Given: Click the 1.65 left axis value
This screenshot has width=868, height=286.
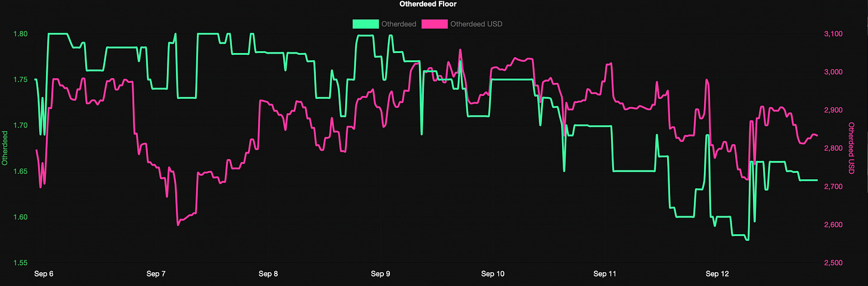Looking at the screenshot, I should point(20,172).
